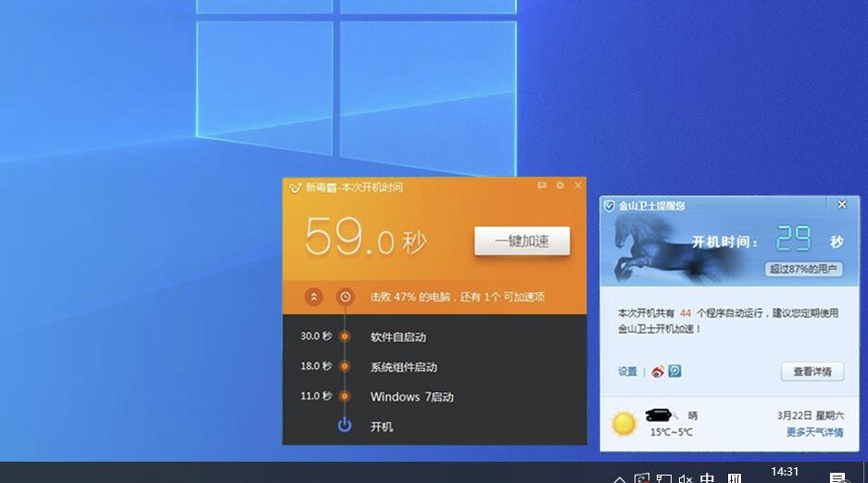This screenshot has height=483, width=868.
Task: Close the 新毒霸 boot time window
Action: pyautogui.click(x=578, y=185)
